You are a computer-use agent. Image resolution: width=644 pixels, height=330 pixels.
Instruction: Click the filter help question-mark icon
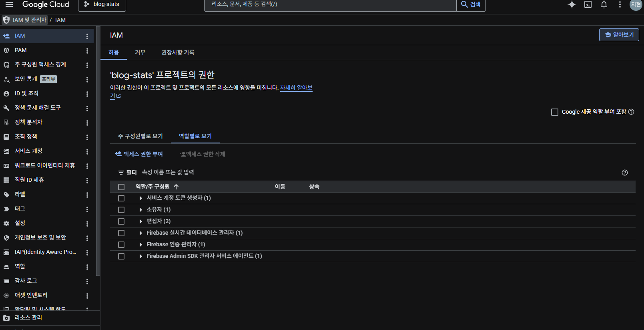click(x=625, y=173)
